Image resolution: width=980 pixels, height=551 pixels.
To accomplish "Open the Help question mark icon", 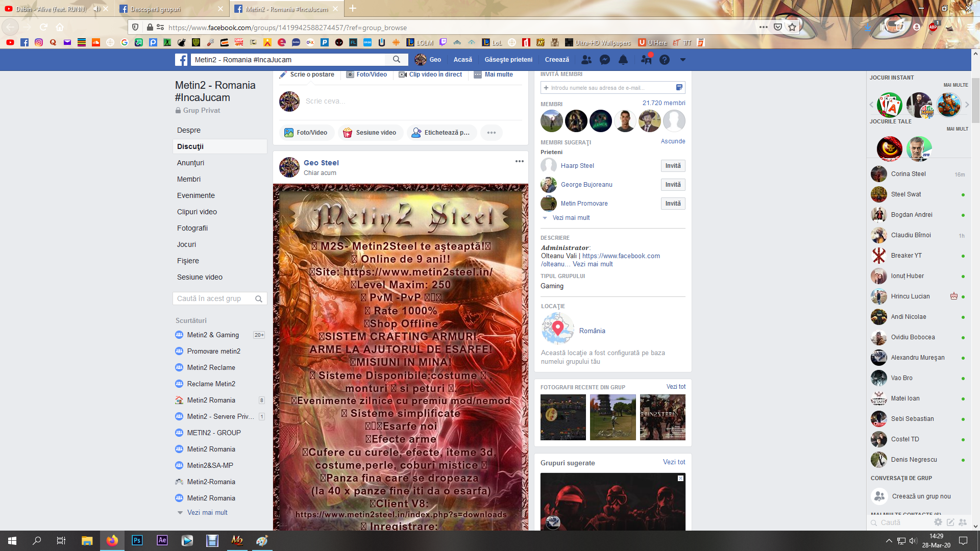I will coord(664,60).
